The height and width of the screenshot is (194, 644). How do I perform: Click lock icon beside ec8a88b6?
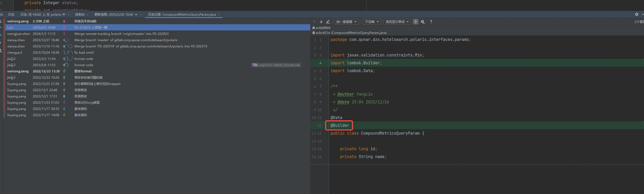click(314, 28)
